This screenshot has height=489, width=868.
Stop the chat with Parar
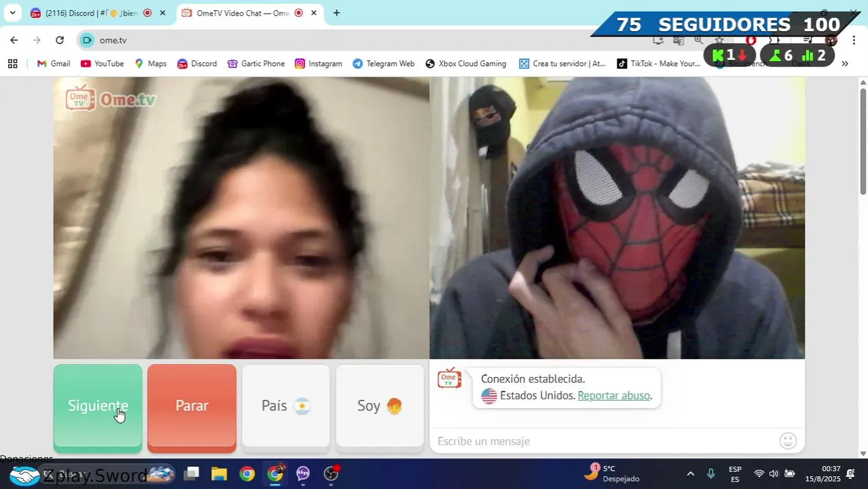pyautogui.click(x=192, y=407)
